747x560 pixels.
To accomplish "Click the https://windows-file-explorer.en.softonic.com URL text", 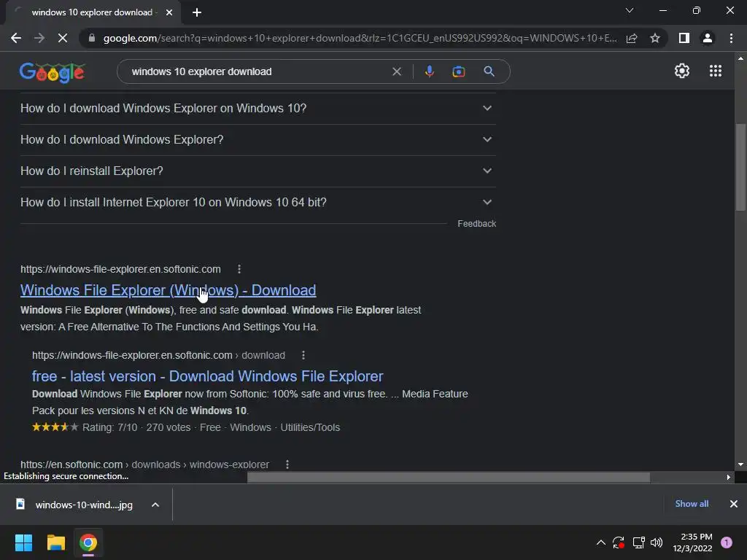I will [120, 269].
